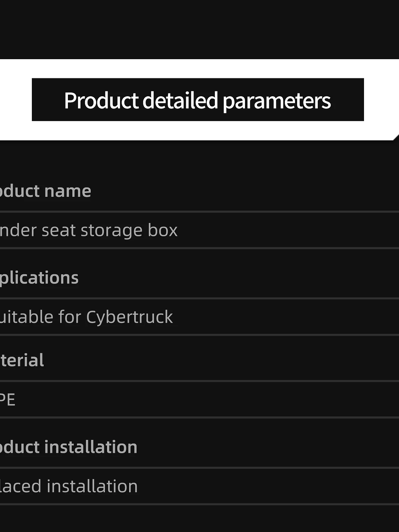
Task: Click the "PE" material value
Action: click(7, 400)
